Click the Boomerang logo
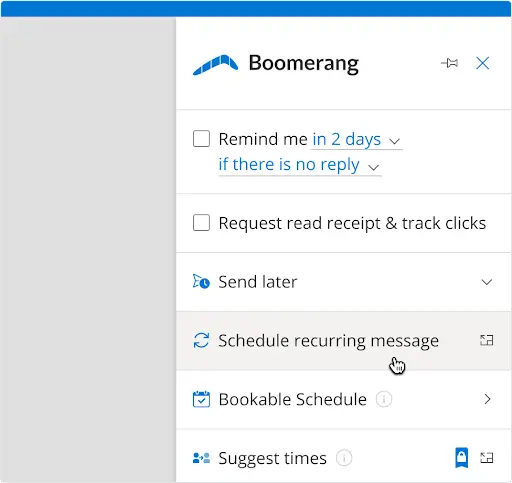The height and width of the screenshot is (483, 512). (215, 65)
